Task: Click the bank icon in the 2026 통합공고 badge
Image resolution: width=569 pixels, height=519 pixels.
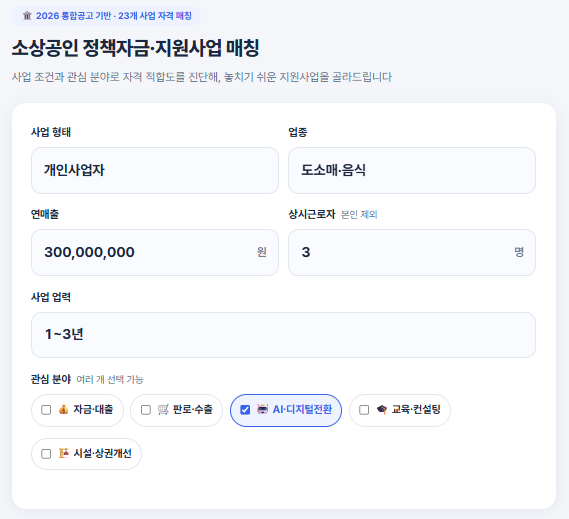Action: [x=27, y=16]
